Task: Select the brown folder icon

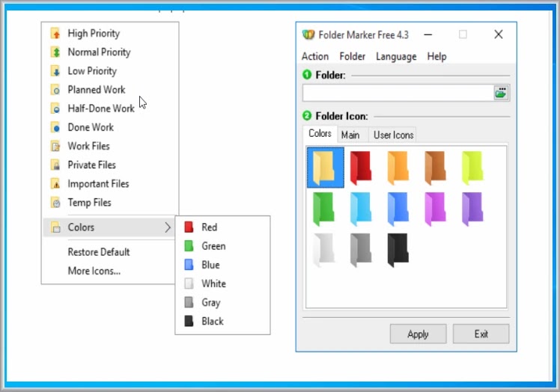Action: click(435, 168)
